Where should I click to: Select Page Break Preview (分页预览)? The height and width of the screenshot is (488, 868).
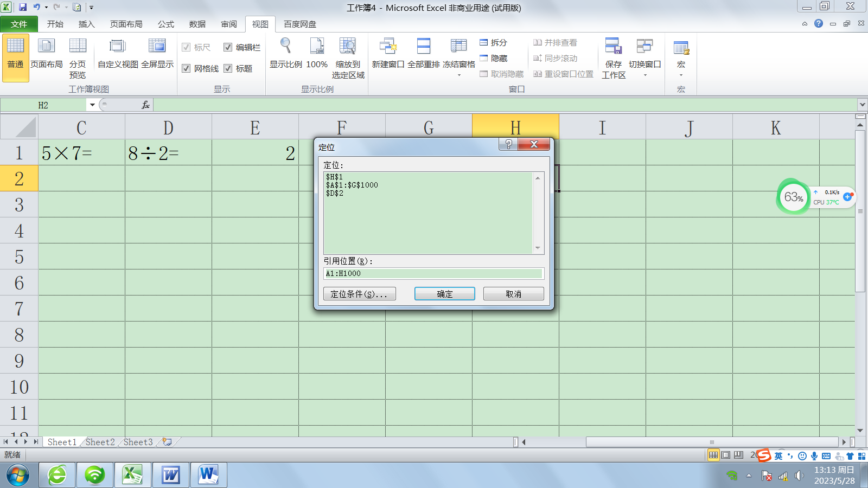pyautogui.click(x=78, y=57)
